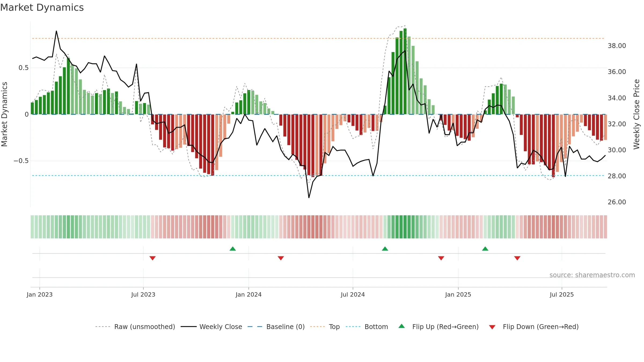This screenshot has width=644, height=362.
Task: Click the 38.00 price axis tick
Action: coord(617,46)
